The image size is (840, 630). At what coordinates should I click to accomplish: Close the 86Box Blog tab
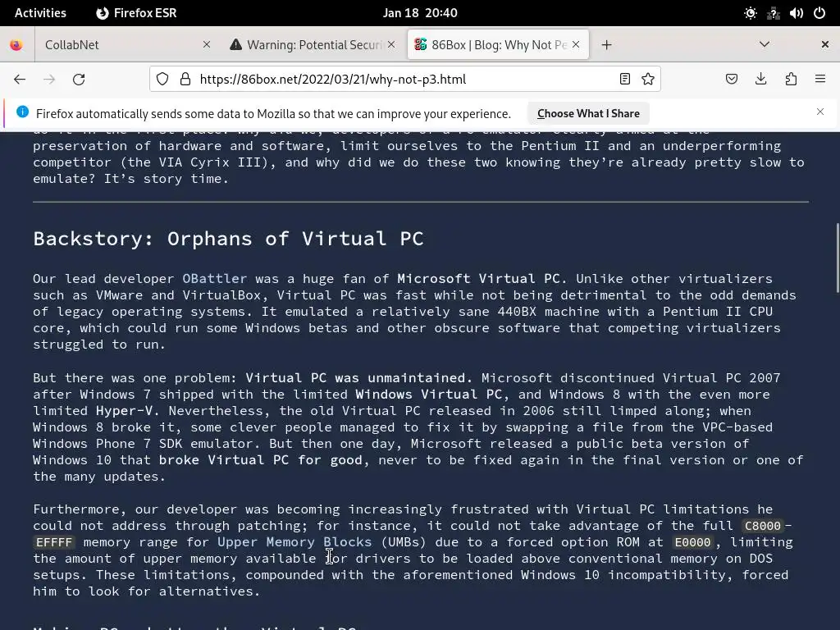[x=576, y=44]
